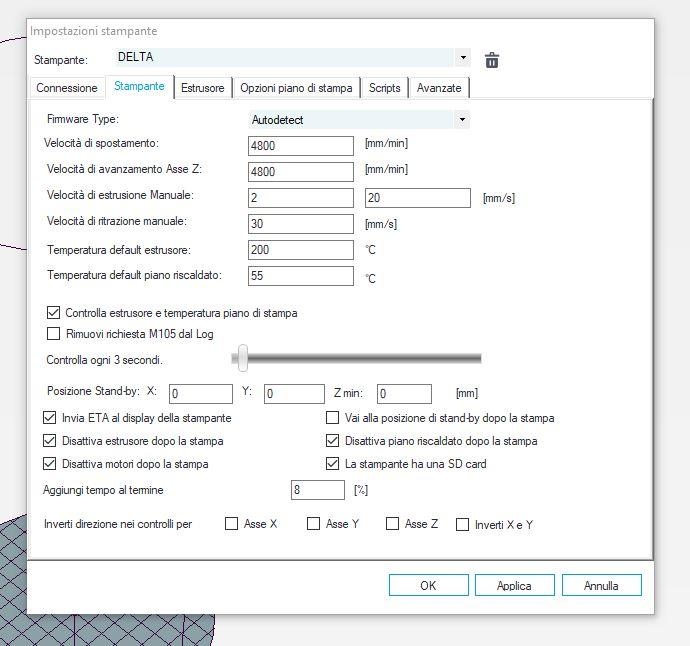The height and width of the screenshot is (646, 690).
Task: Open the Opzioni piano di stampa tab
Action: [296, 88]
